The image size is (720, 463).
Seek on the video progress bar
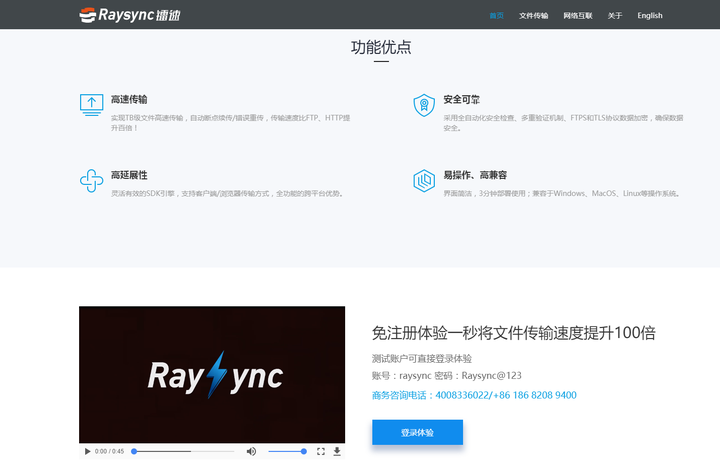tap(184, 452)
